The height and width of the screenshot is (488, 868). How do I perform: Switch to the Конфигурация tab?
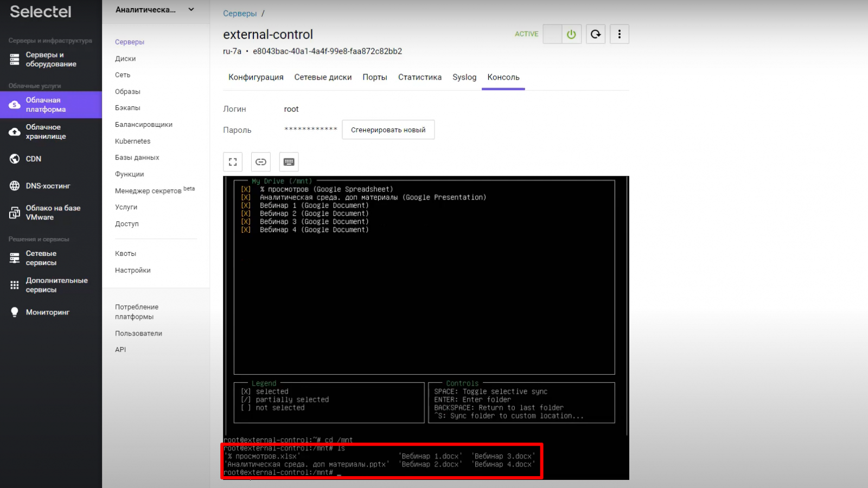pyautogui.click(x=256, y=77)
